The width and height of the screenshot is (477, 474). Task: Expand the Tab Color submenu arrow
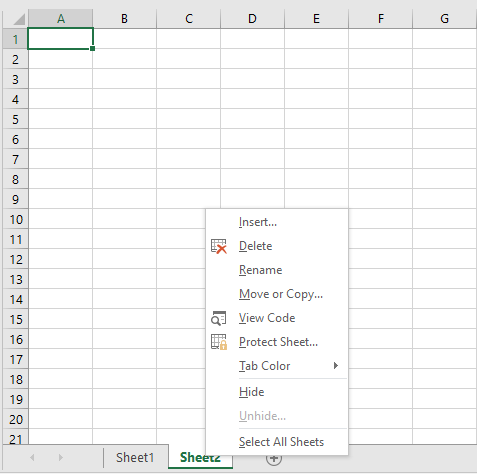point(336,366)
